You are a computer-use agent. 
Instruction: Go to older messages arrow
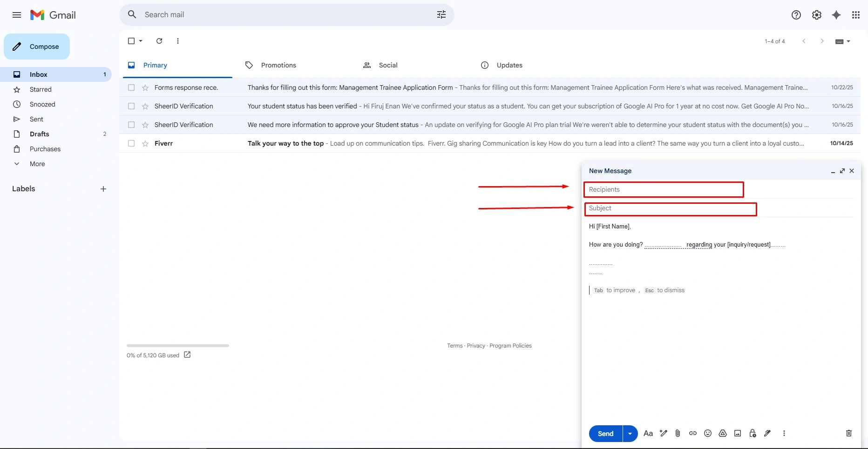tap(822, 41)
